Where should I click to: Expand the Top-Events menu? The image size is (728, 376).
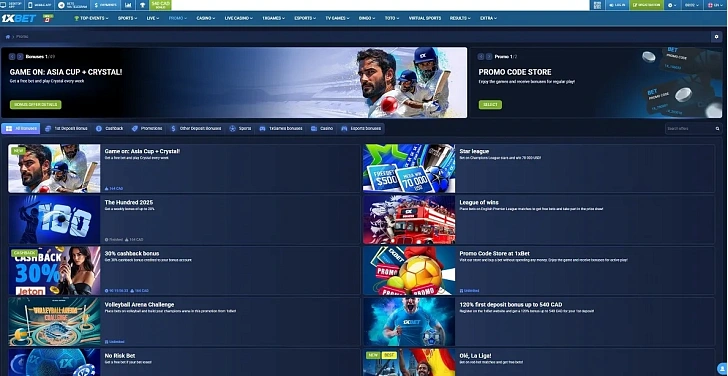[x=91, y=18]
